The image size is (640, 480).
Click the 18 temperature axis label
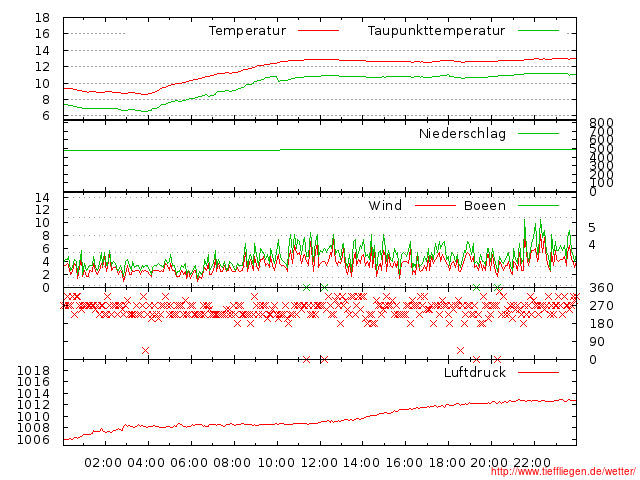42,18
